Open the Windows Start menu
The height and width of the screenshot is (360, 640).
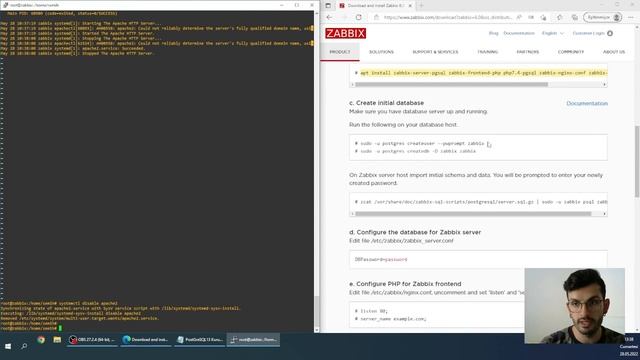8,346
